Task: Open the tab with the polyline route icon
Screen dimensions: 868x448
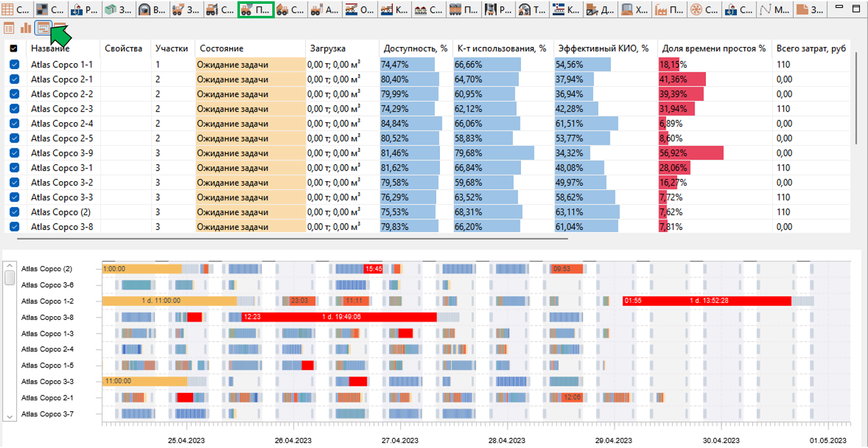Action: pyautogui.click(x=773, y=10)
